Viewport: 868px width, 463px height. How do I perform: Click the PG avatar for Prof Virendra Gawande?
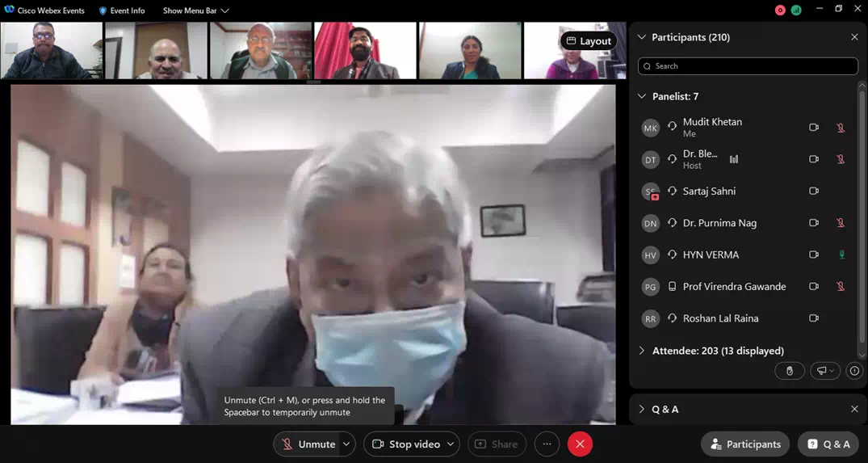(x=651, y=287)
